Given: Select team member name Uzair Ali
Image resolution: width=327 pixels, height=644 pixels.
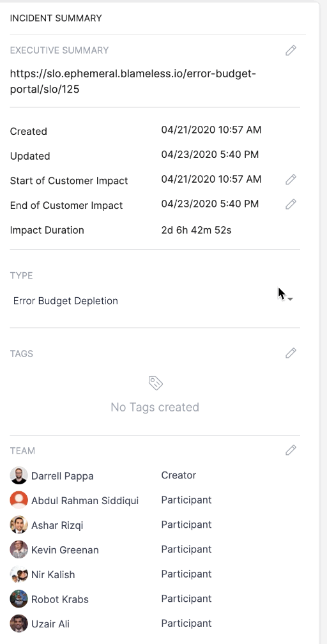Looking at the screenshot, I should 50,624.
